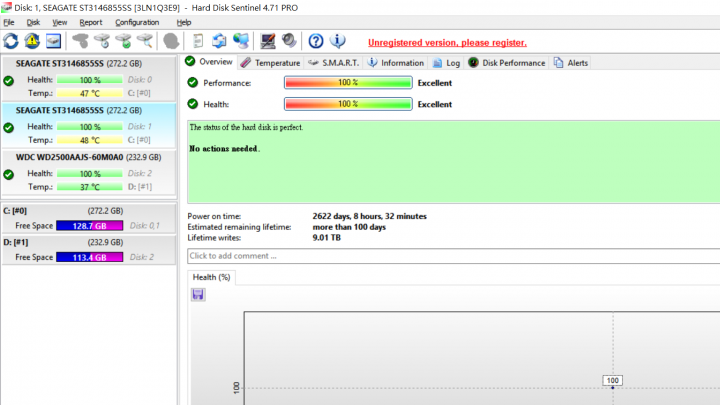Click the About info bubble icon
The height and width of the screenshot is (405, 720).
click(x=338, y=41)
